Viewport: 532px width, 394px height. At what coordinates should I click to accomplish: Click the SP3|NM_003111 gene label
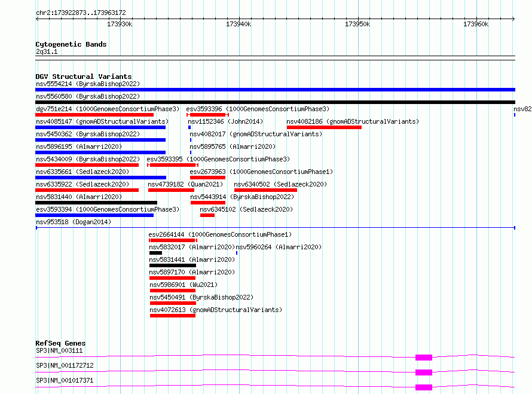(59, 350)
